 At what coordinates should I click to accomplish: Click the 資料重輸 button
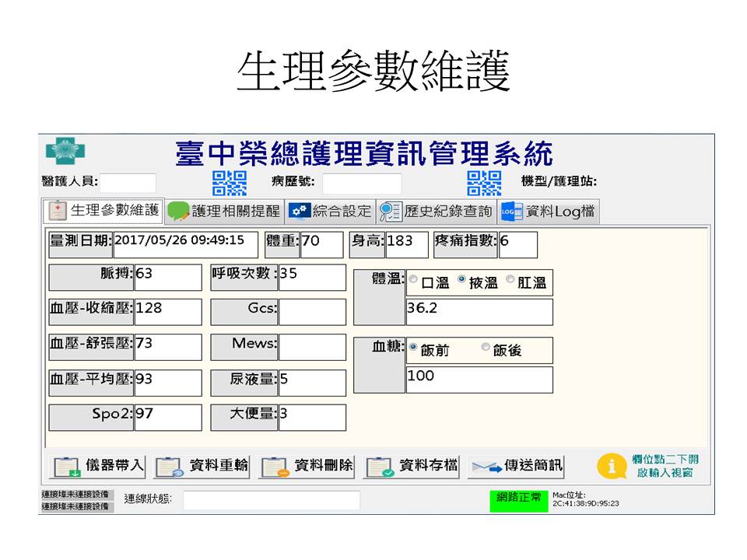[x=202, y=466]
